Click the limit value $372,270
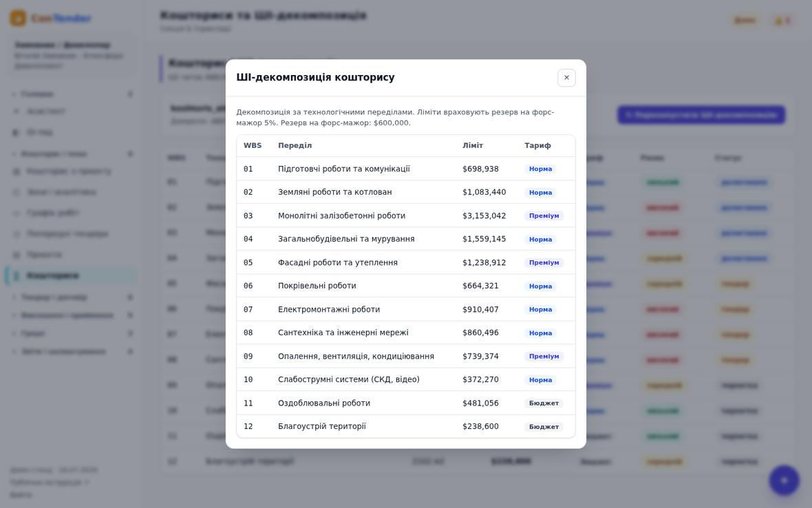Screen dimensions: 812x508 [480, 379]
